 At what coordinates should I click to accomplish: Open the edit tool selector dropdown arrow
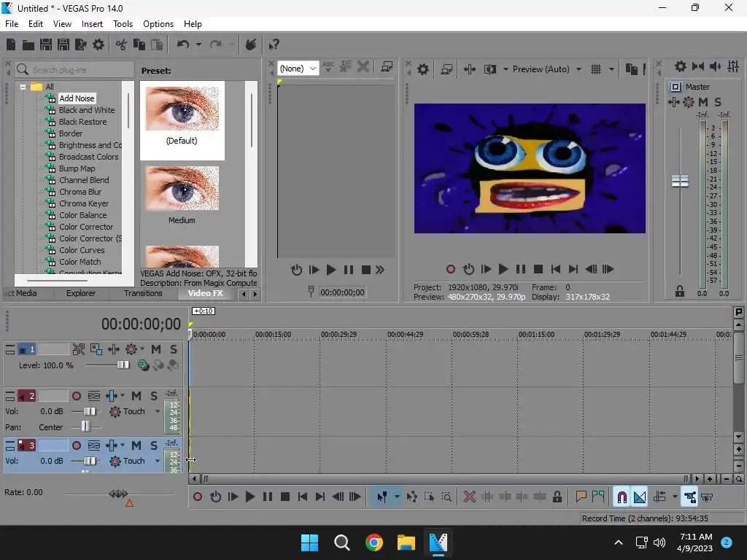tap(396, 497)
